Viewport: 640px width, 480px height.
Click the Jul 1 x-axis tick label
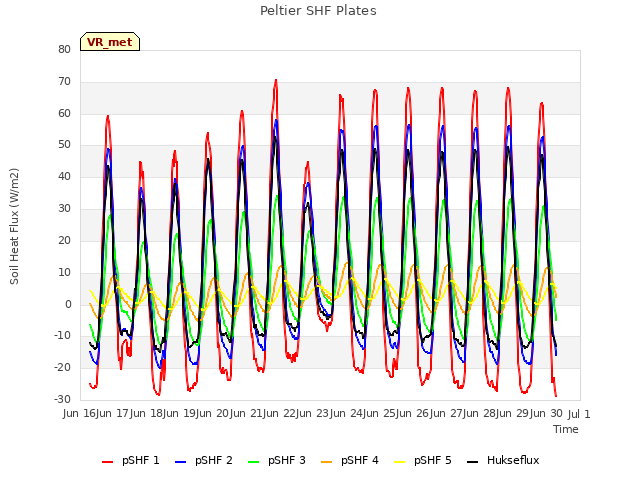pos(579,414)
